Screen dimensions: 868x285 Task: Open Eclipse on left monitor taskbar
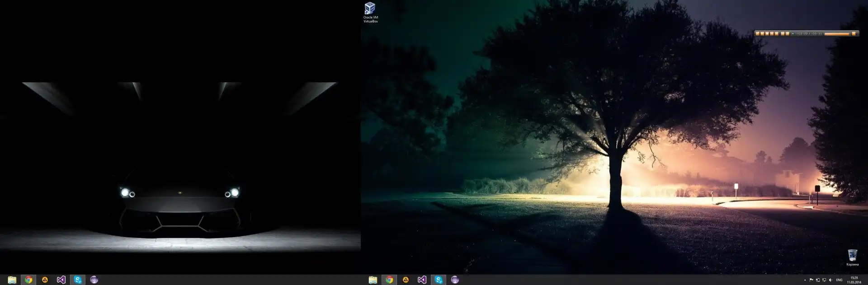coord(94,280)
